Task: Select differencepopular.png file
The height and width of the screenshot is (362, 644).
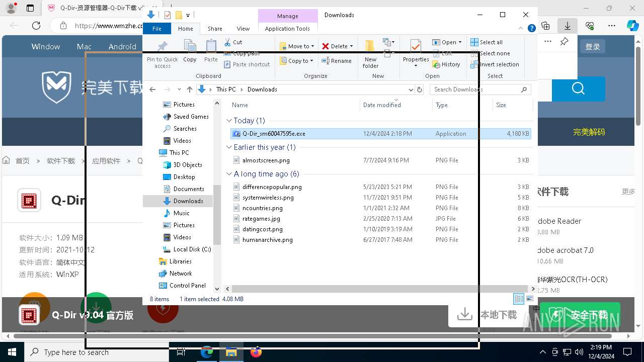Action: coord(380,187)
